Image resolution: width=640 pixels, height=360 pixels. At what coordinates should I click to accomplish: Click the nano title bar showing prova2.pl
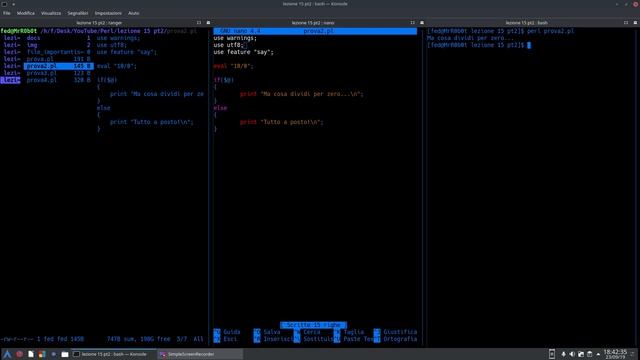(x=315, y=31)
